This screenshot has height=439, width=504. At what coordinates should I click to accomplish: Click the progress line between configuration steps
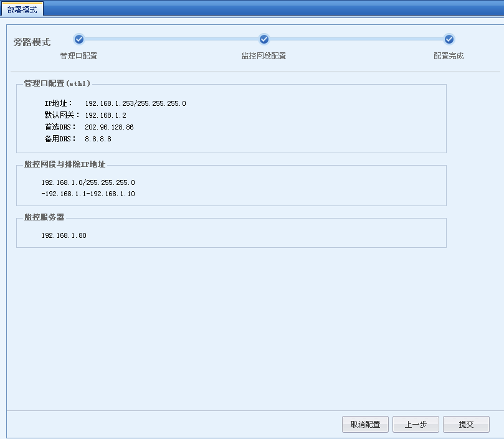click(171, 39)
